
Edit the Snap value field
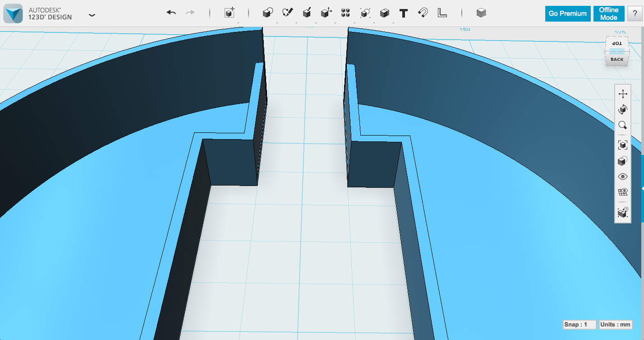pyautogui.click(x=580, y=324)
